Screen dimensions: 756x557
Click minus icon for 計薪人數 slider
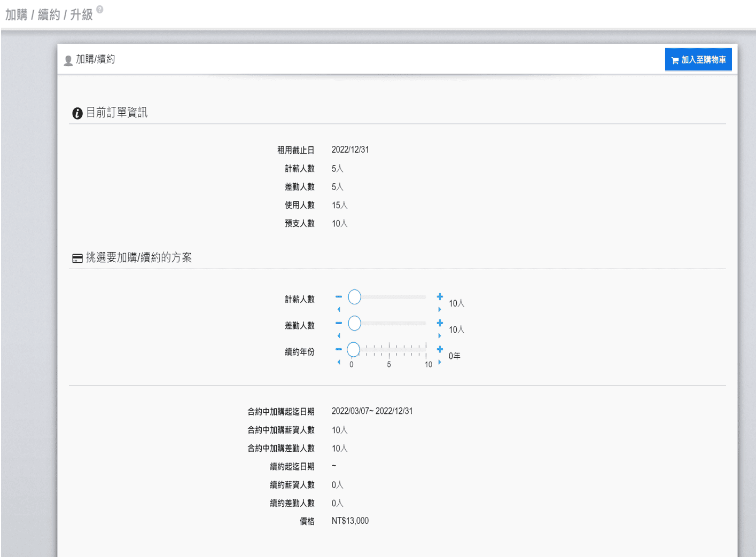(339, 296)
